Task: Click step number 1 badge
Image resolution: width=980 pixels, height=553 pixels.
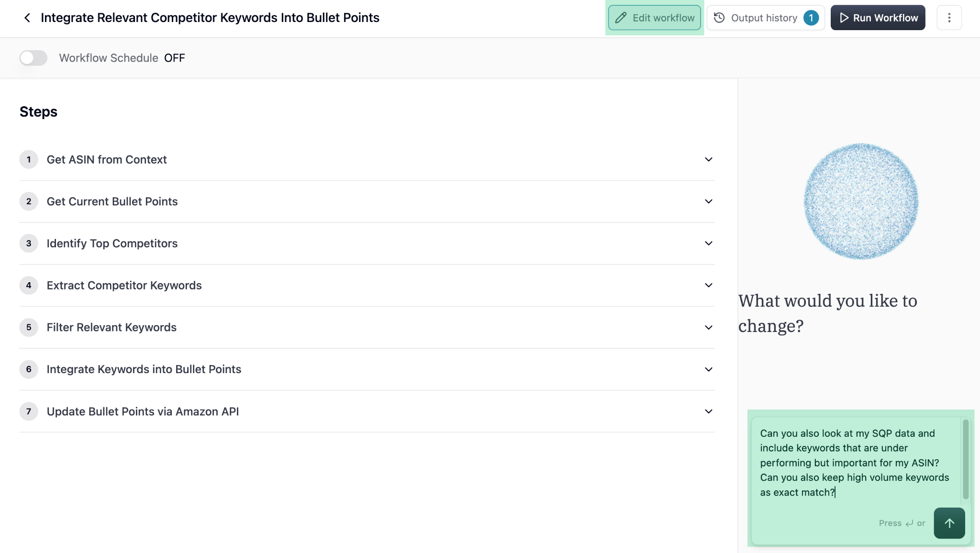Action: tap(29, 159)
